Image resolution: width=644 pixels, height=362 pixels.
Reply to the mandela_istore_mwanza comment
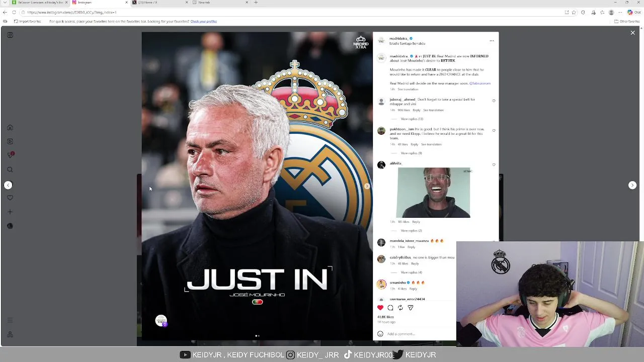[412, 247]
